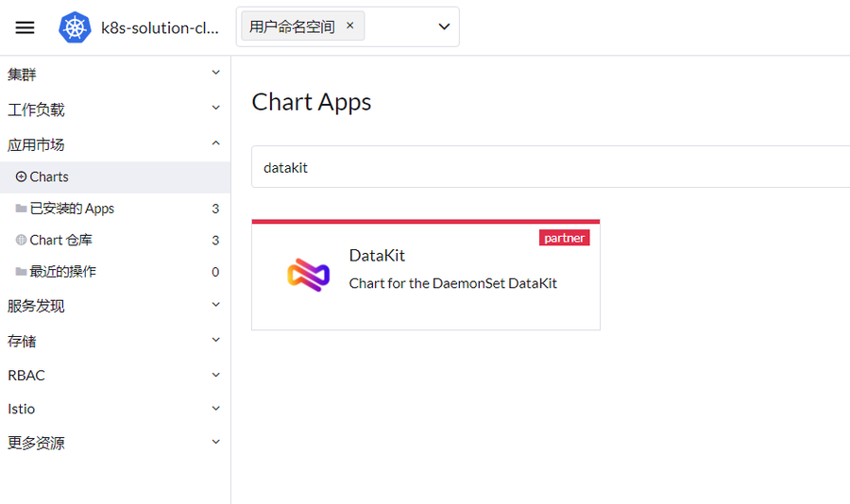Expand the RBAC menu section
Viewport: 850px width, 504px height.
115,375
